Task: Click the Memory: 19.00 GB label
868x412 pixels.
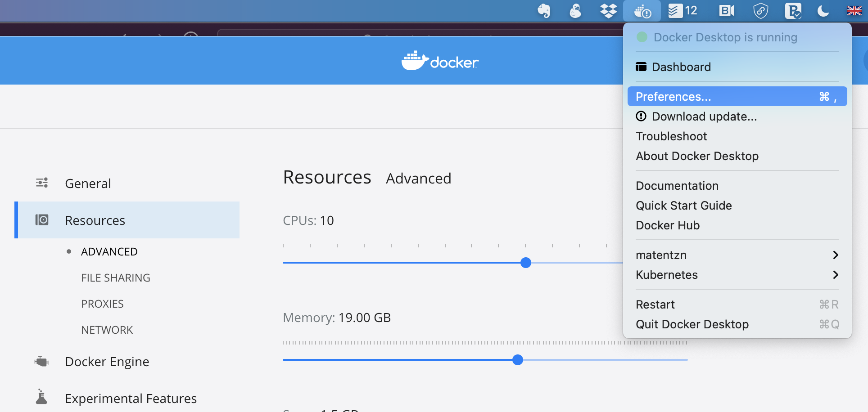Action: pyautogui.click(x=337, y=318)
